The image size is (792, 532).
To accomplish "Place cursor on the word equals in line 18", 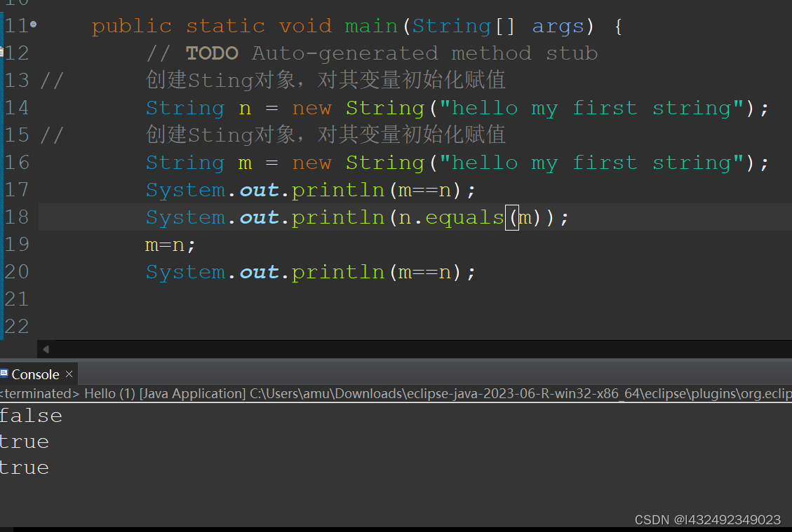I will (x=463, y=217).
